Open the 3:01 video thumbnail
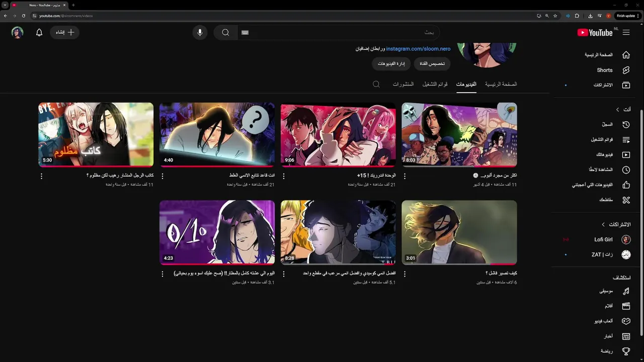The width and height of the screenshot is (644, 362). click(x=459, y=232)
